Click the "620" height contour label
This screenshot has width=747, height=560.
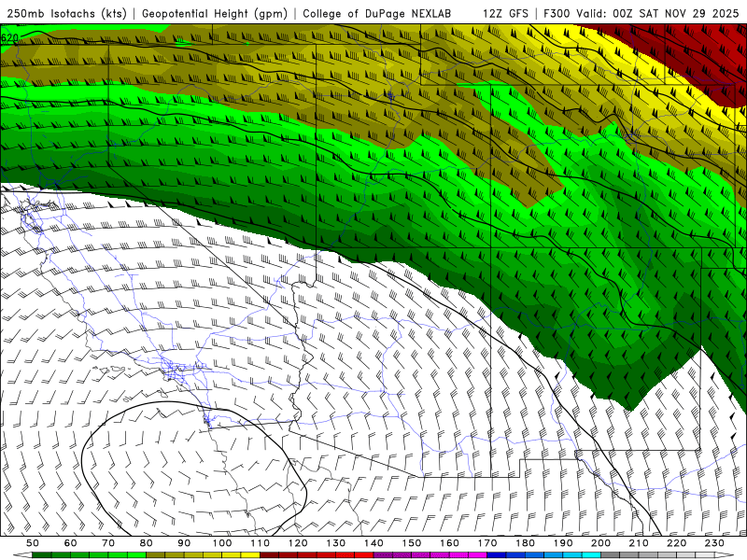coord(10,37)
